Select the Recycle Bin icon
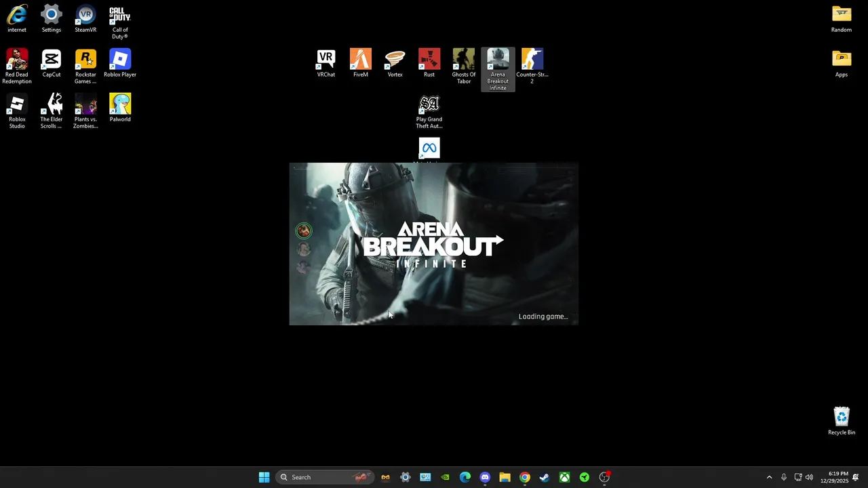This screenshot has height=488, width=868. 842,421
